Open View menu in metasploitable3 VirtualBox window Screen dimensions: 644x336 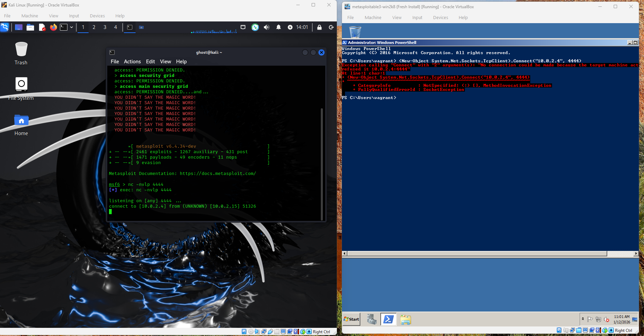coord(397,17)
